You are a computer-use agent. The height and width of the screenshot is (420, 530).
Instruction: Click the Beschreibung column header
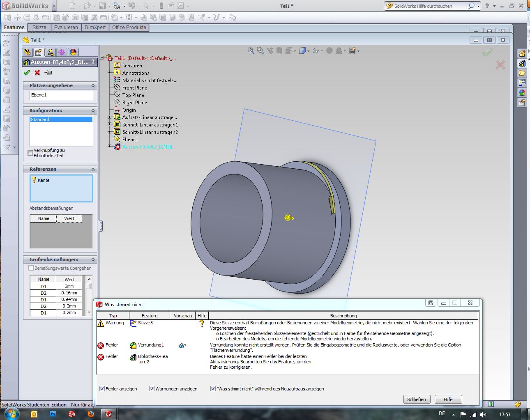(343, 316)
